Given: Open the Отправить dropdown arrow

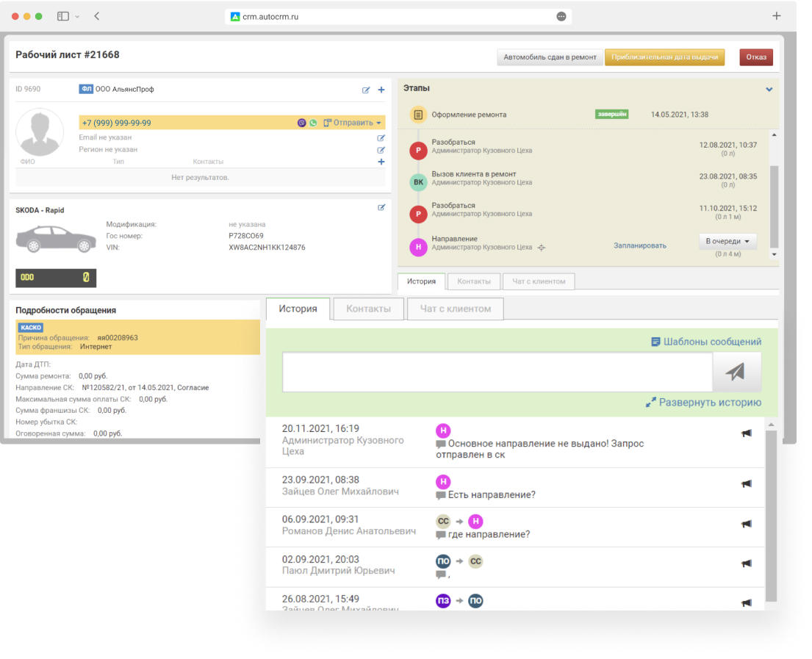Looking at the screenshot, I should pyautogui.click(x=378, y=123).
